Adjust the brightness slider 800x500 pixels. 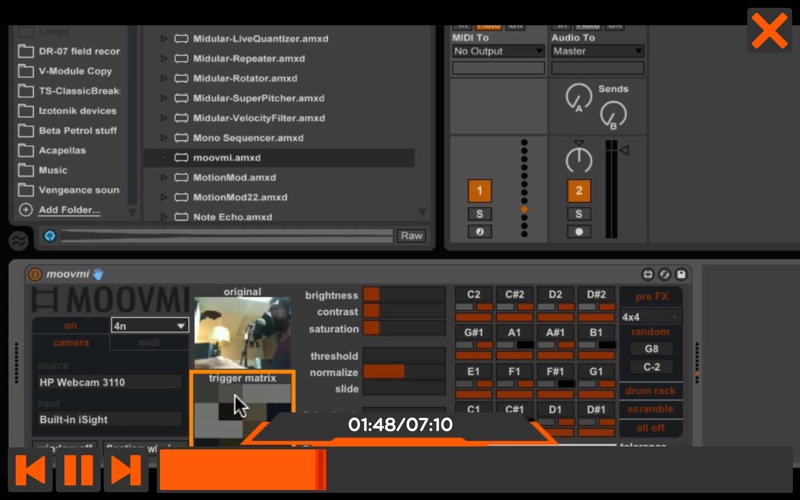pos(404,295)
